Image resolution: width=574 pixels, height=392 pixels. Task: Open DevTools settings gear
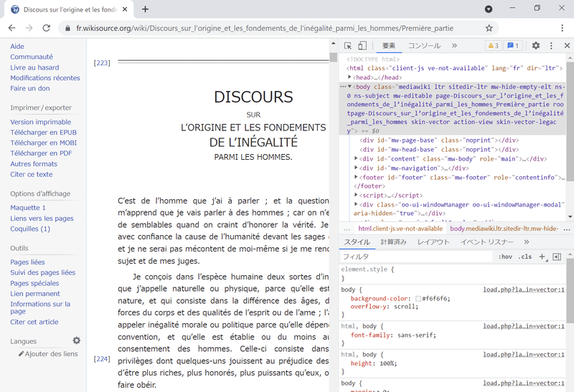(x=536, y=46)
